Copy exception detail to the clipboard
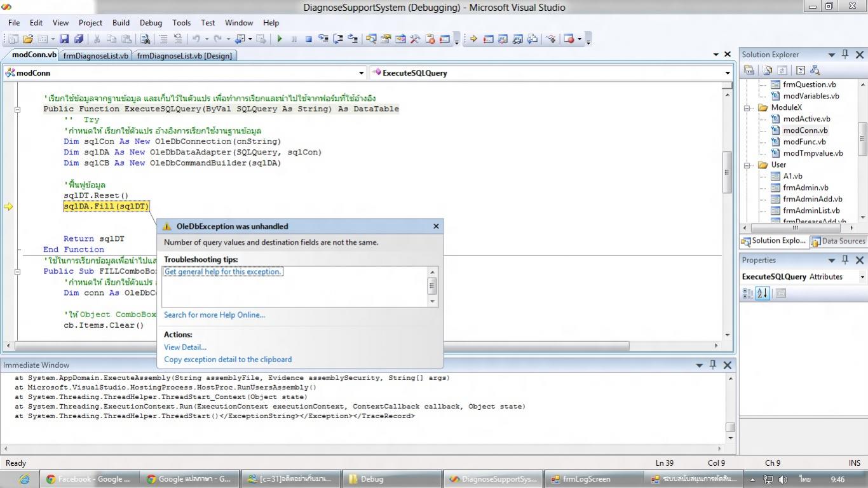 point(227,359)
